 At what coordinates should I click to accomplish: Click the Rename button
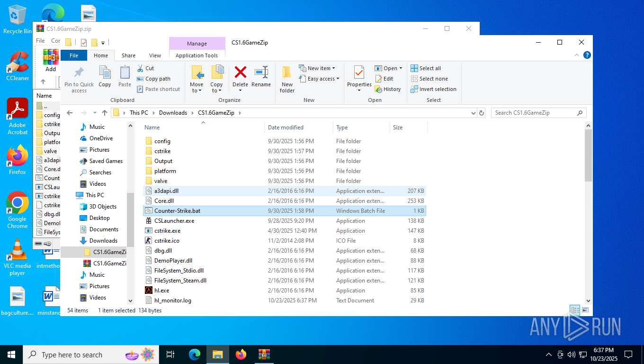(x=261, y=77)
